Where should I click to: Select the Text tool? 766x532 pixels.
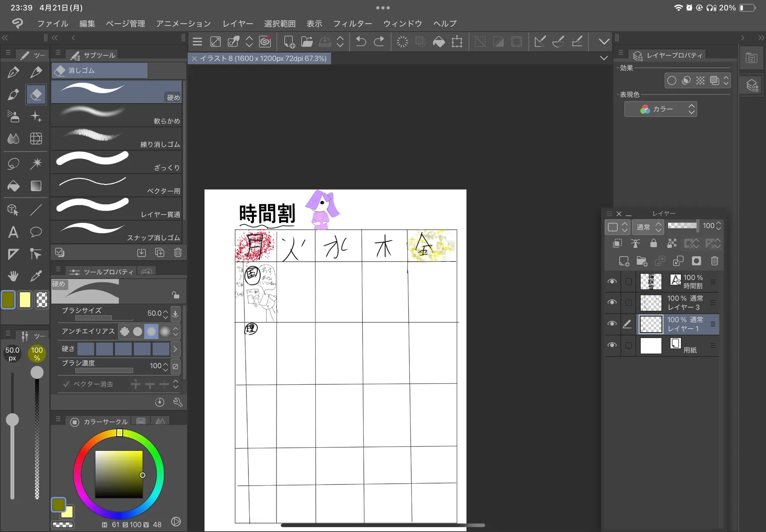tap(13, 232)
